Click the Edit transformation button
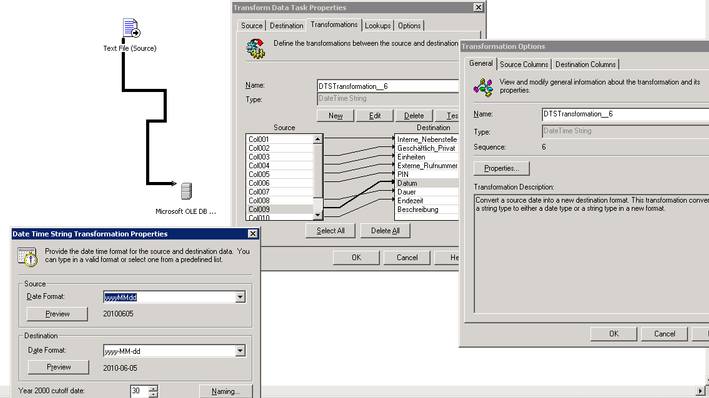The width and height of the screenshot is (709, 398). [x=374, y=116]
